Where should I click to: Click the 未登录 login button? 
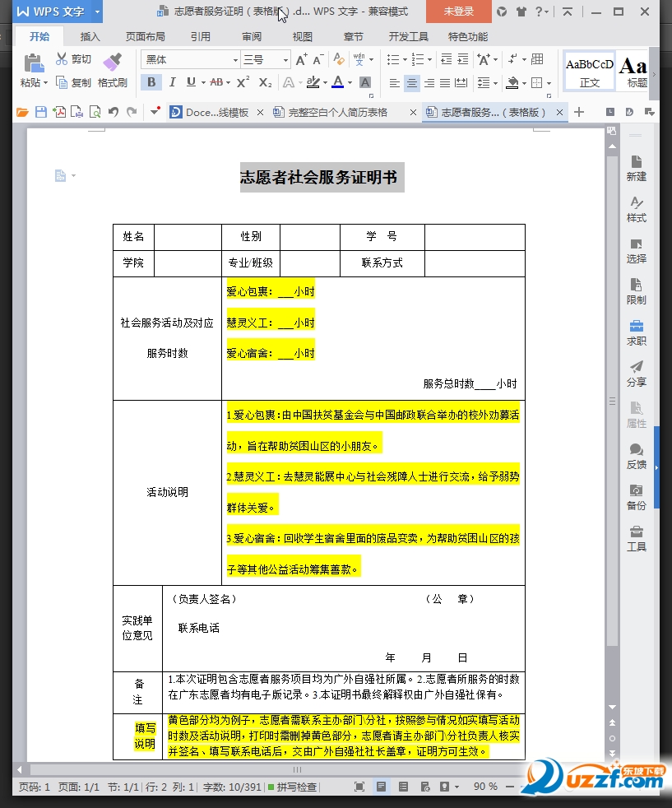pyautogui.click(x=458, y=11)
